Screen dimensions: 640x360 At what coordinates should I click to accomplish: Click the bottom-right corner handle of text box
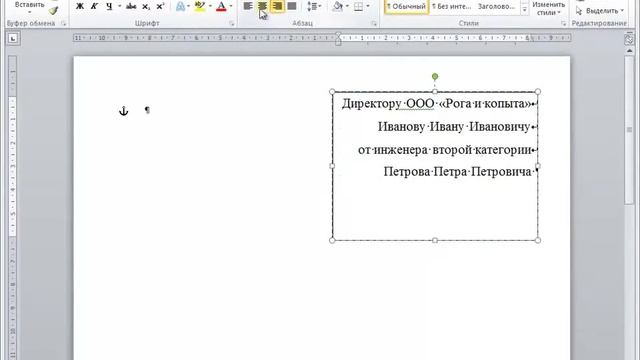coord(538,240)
